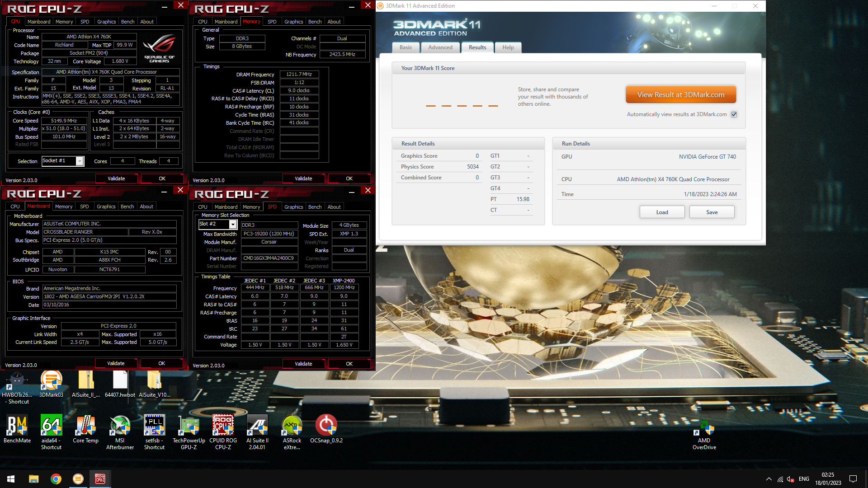Launch CPUID ROG CPU-Z desktop icon
The image size is (868, 488).
tap(223, 432)
